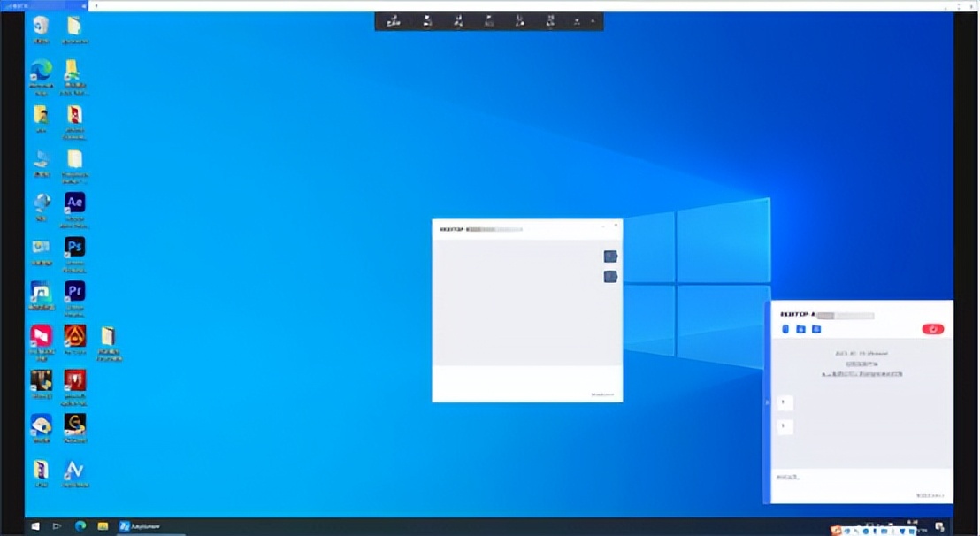
Task: Open File Explorer from the taskbar
Action: coord(103,526)
